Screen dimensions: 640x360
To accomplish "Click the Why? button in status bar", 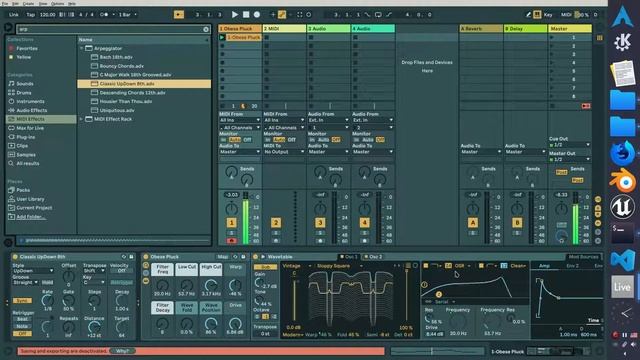I will [x=122, y=351].
